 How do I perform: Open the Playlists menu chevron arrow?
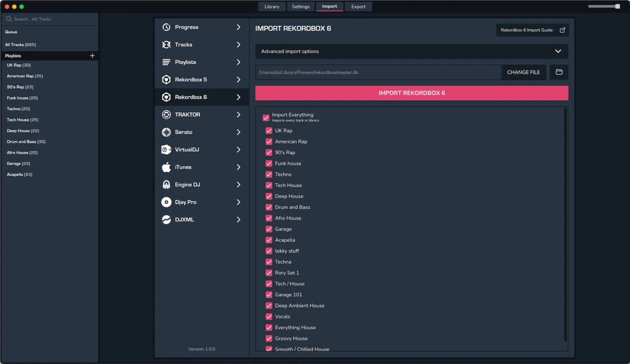click(238, 62)
